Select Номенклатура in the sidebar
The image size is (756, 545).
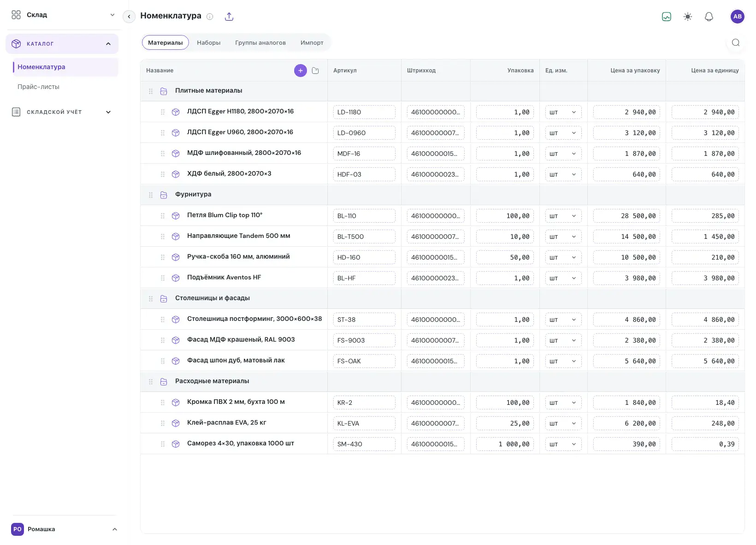coord(65,67)
